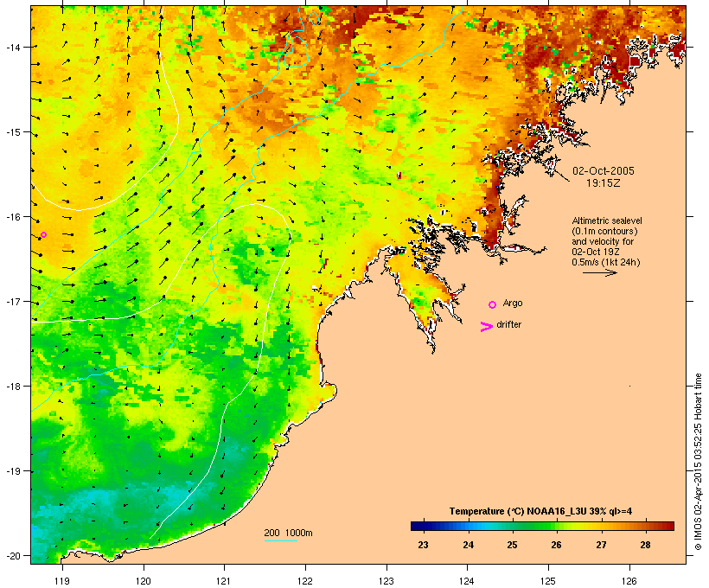Click the '19:15Z' time text
The height and width of the screenshot is (588, 709).
coord(604,183)
